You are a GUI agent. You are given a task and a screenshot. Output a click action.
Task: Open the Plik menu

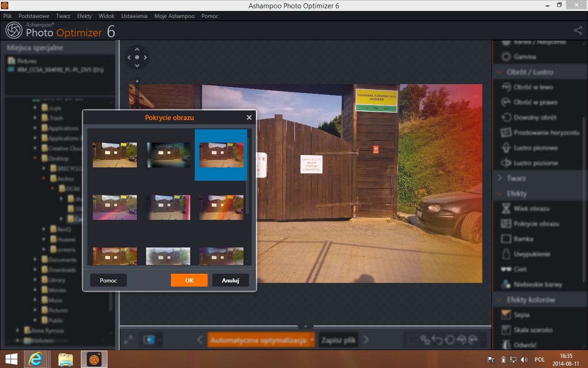(x=7, y=16)
